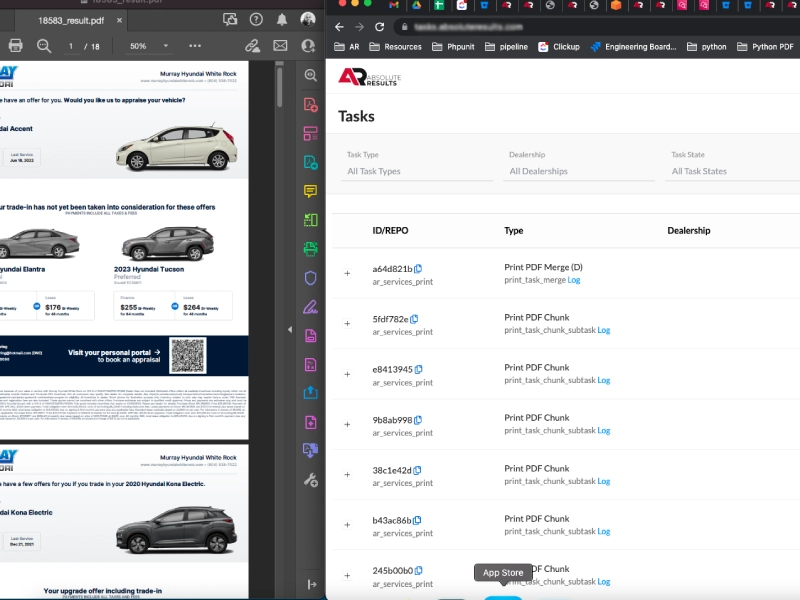Open the Engineering Board bookmark
Screen dimensions: 800x600
[633, 47]
